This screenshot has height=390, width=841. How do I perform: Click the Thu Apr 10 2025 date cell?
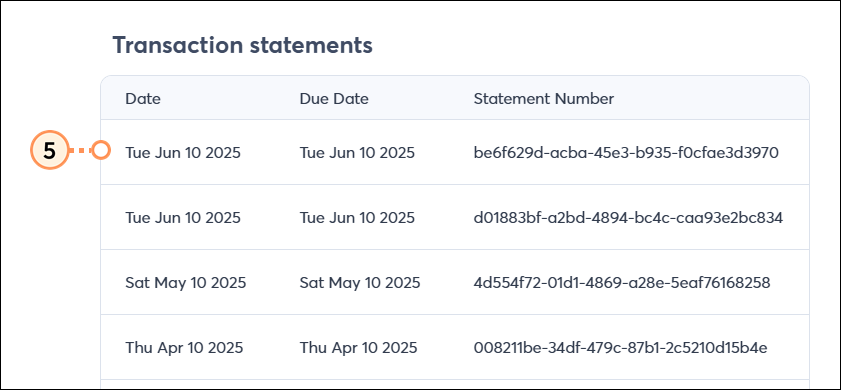click(x=184, y=348)
